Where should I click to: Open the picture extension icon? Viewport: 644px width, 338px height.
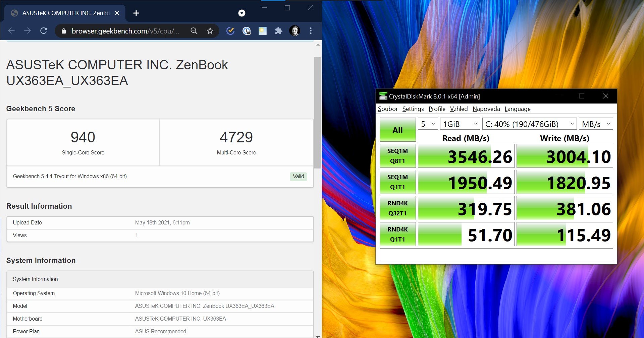click(x=263, y=31)
